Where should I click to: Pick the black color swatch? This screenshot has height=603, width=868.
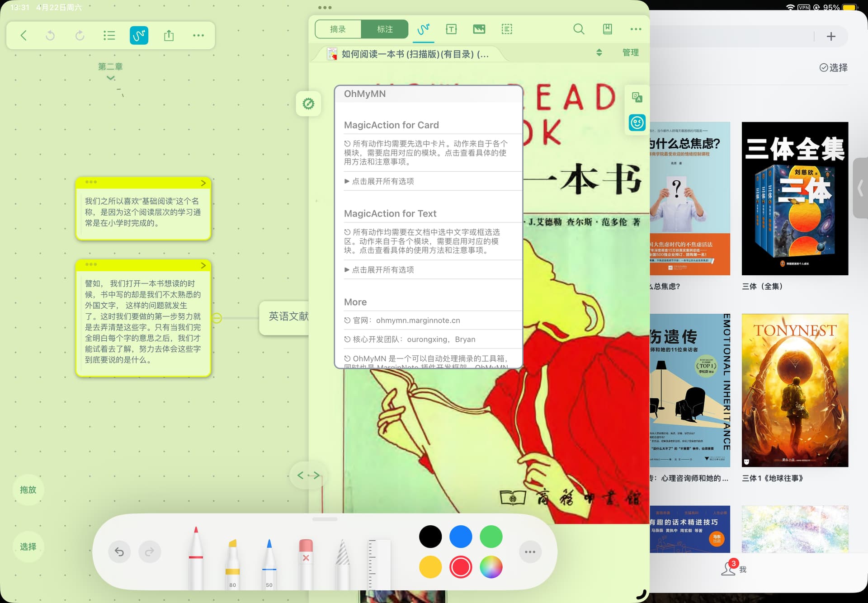coord(430,537)
